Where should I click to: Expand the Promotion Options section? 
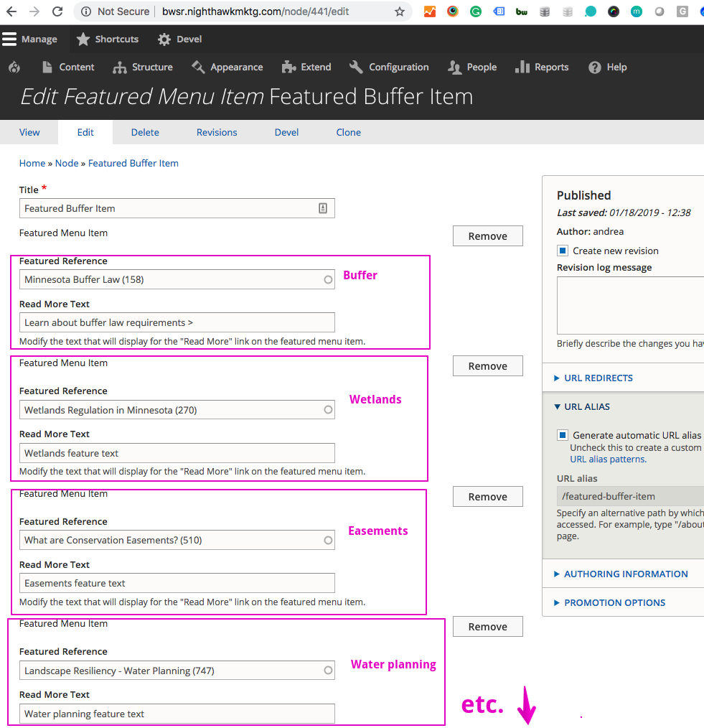click(614, 603)
